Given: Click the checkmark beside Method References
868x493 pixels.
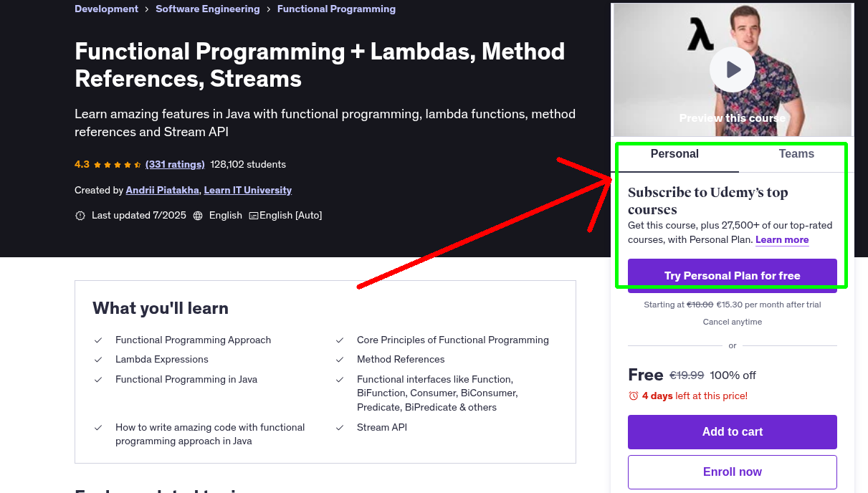Looking at the screenshot, I should click(340, 360).
